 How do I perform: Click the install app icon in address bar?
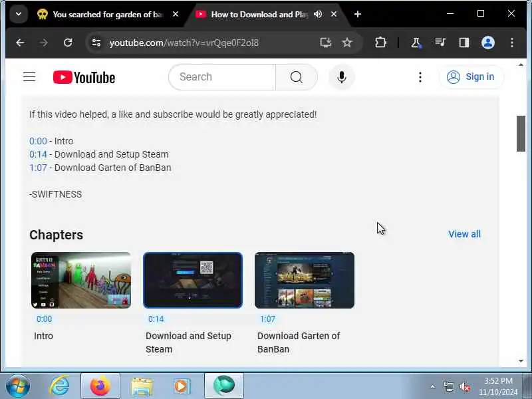[x=325, y=43]
